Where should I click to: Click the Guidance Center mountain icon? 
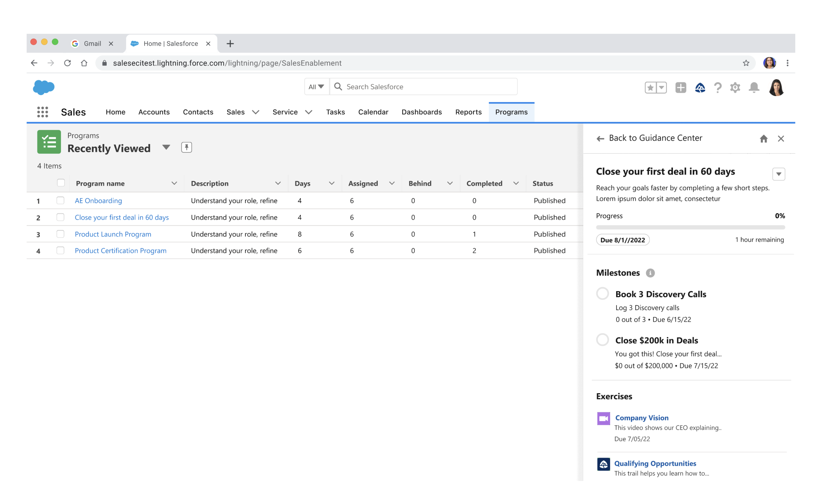(700, 87)
